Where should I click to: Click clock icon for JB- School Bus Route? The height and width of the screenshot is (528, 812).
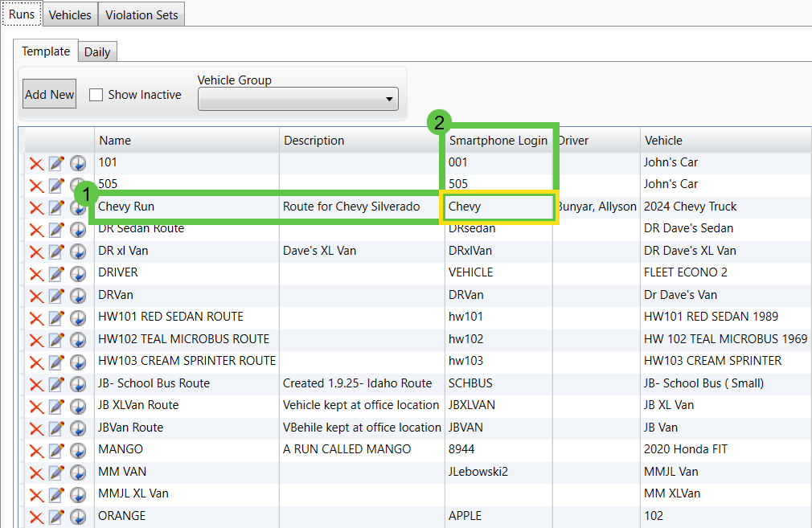tap(78, 384)
